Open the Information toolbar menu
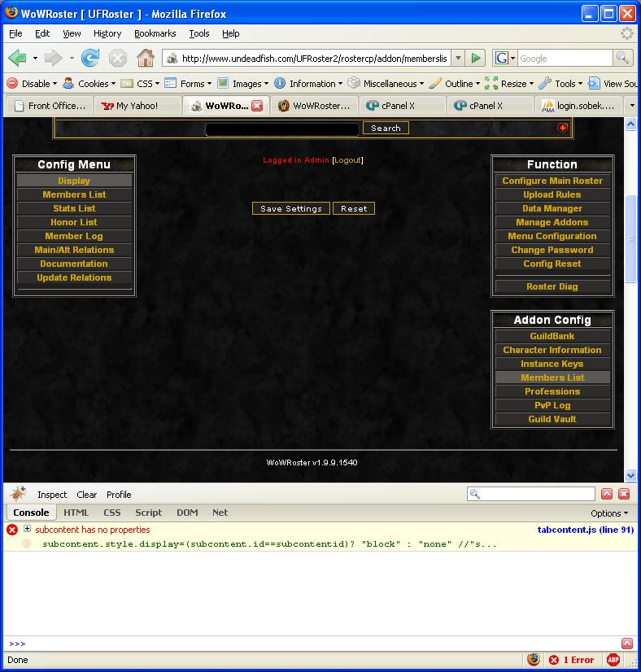 308,84
